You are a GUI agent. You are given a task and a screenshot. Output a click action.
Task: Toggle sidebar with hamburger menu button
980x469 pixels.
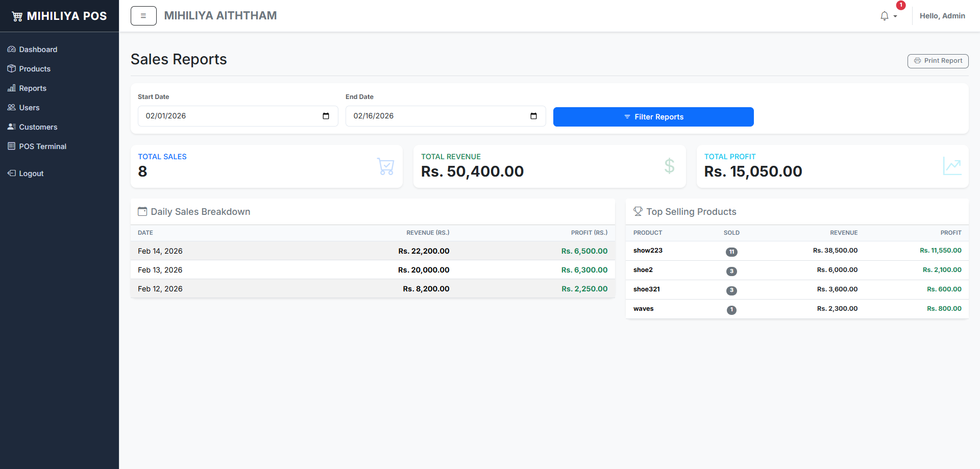coord(143,16)
